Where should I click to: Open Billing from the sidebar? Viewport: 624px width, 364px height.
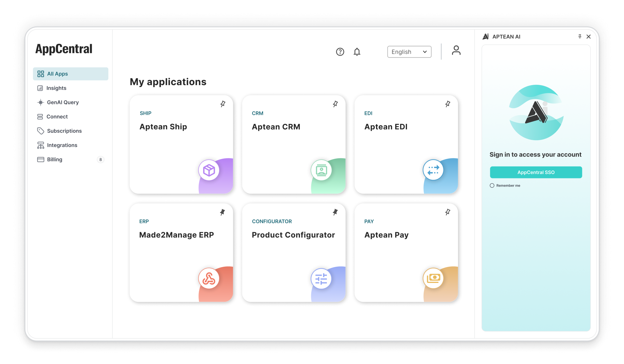40,159
